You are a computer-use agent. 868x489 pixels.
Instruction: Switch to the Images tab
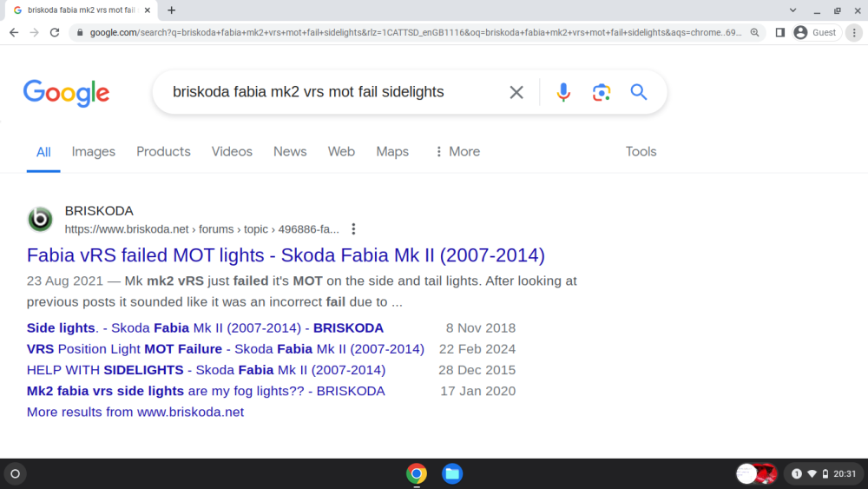click(94, 152)
